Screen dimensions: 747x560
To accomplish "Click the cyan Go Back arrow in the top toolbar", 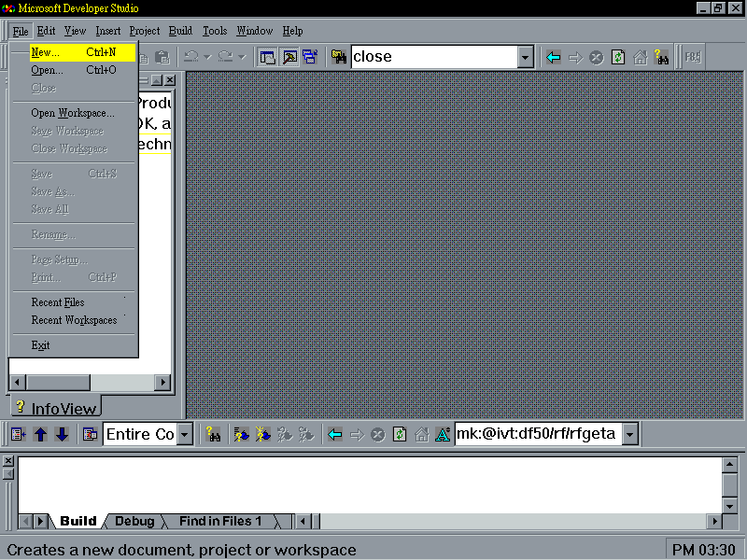I will (x=553, y=58).
